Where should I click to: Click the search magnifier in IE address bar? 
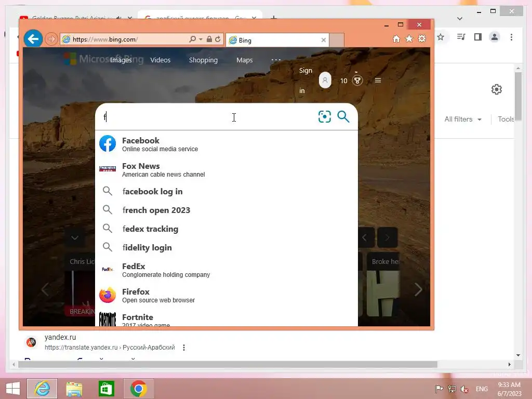point(192,39)
